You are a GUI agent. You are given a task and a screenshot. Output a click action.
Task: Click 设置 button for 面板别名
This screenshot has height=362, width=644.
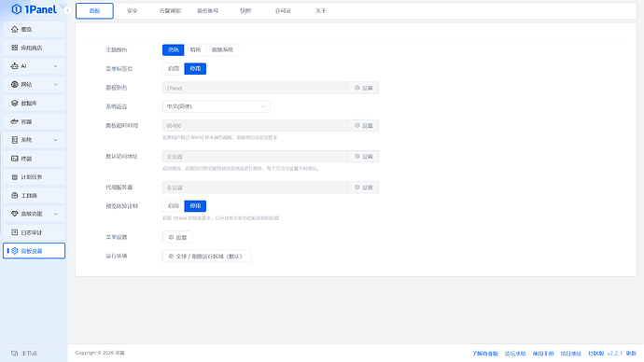click(363, 88)
